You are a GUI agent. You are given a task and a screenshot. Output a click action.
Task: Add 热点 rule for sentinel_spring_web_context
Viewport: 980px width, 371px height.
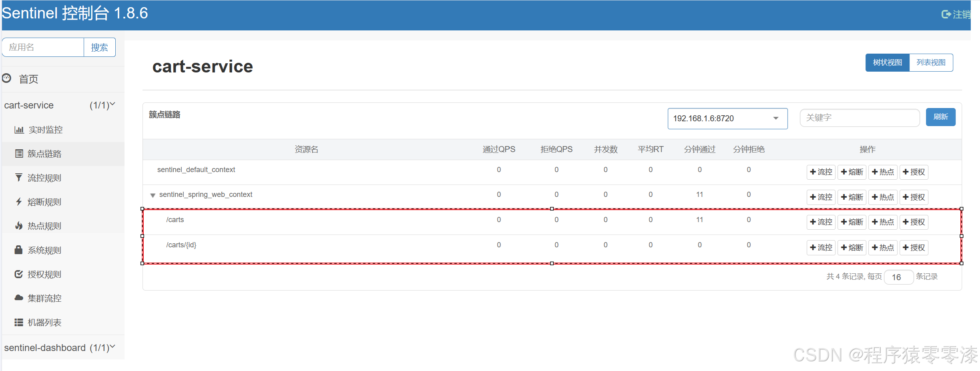[x=883, y=197]
